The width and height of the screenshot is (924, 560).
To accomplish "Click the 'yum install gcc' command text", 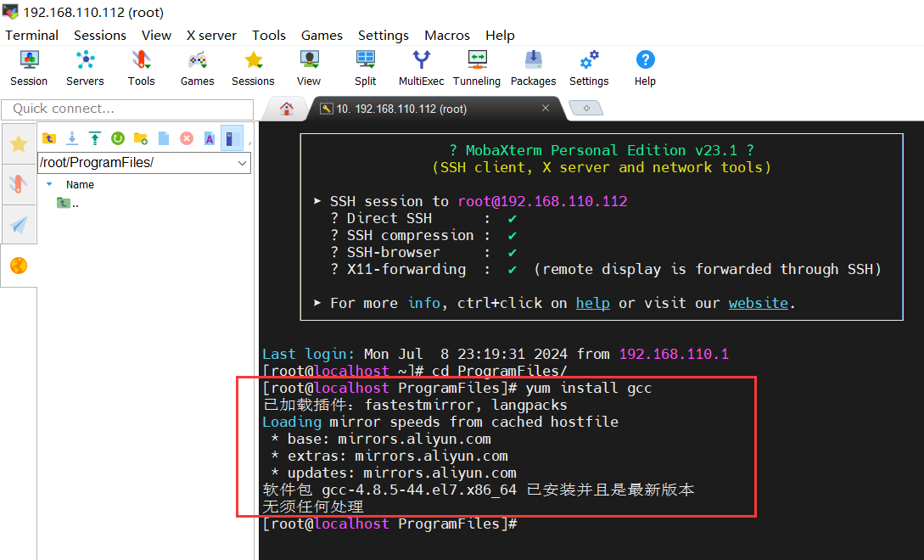I will tap(589, 388).
